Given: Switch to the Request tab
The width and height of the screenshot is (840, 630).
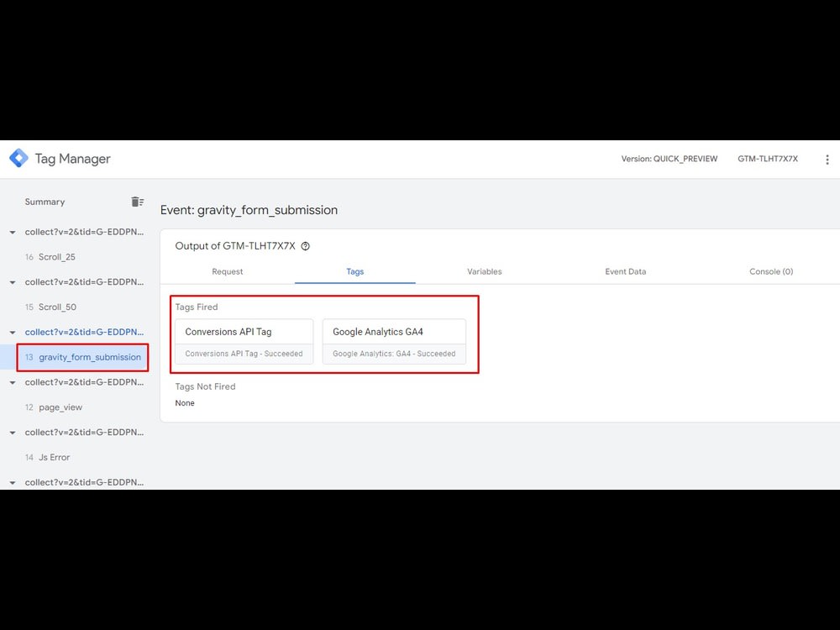Looking at the screenshot, I should tap(227, 271).
